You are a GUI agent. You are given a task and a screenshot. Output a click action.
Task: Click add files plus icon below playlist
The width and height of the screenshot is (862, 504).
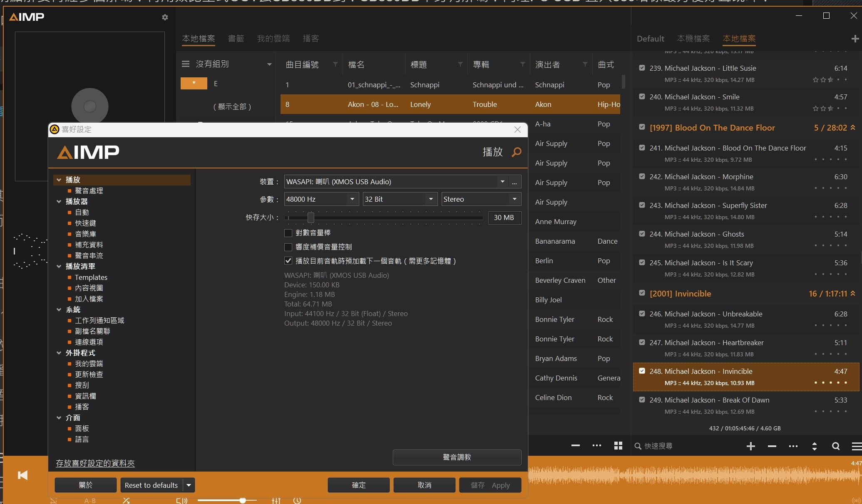751,446
